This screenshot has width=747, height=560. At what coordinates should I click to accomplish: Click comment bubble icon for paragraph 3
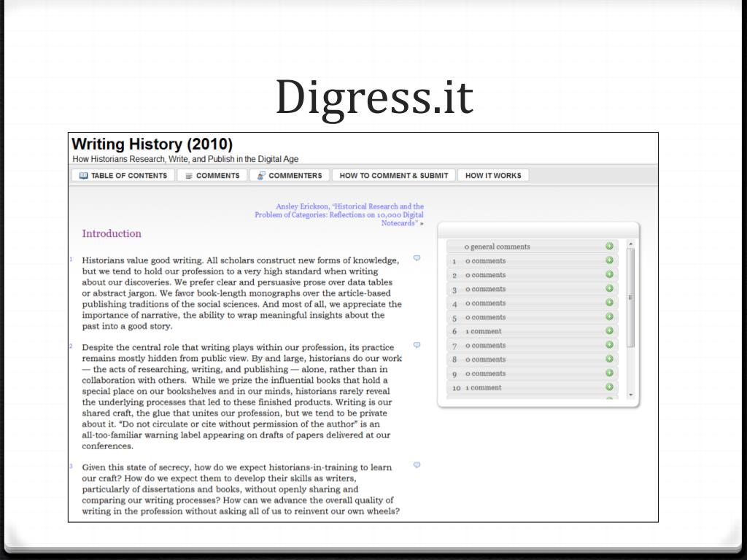(417, 464)
